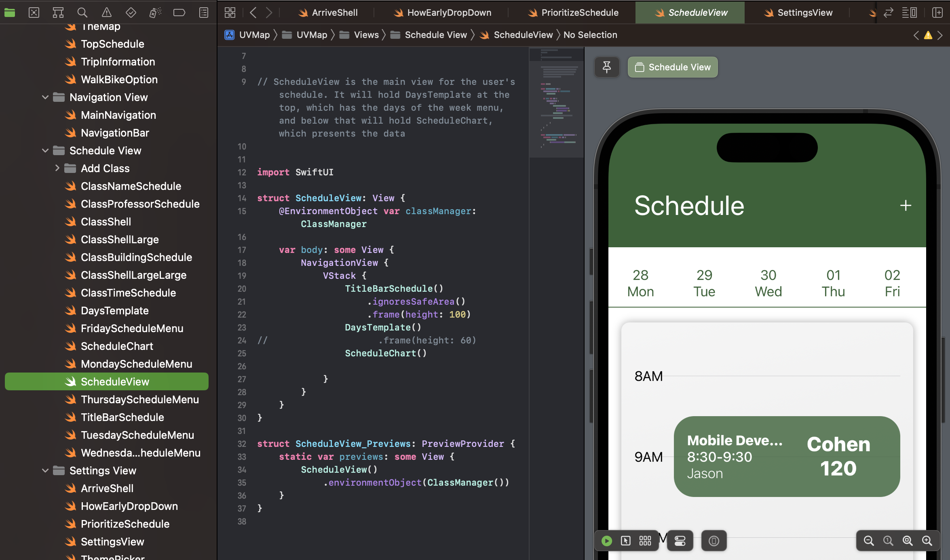This screenshot has width=950, height=560.
Task: Open ClassNameSchedule in navigator
Action: pyautogui.click(x=131, y=186)
